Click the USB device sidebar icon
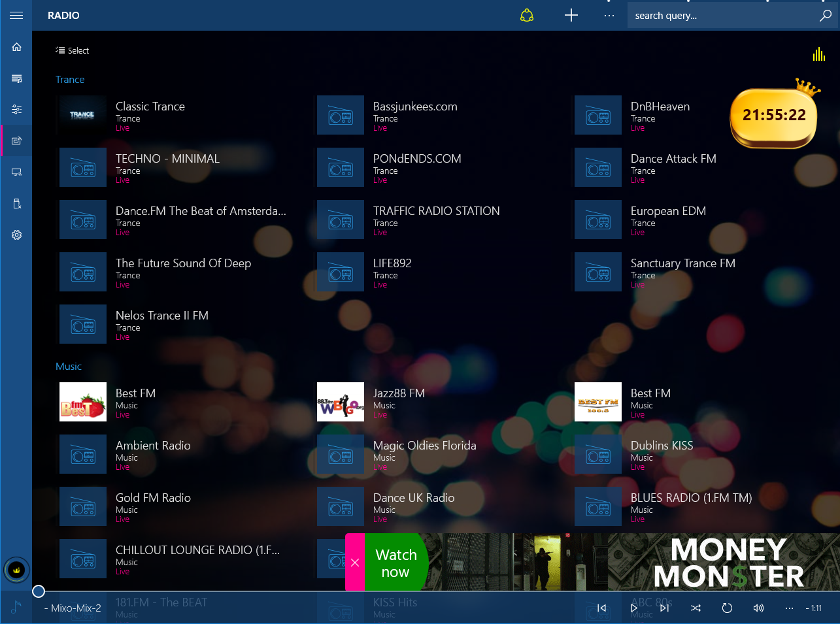This screenshot has width=840, height=624. coord(16,204)
